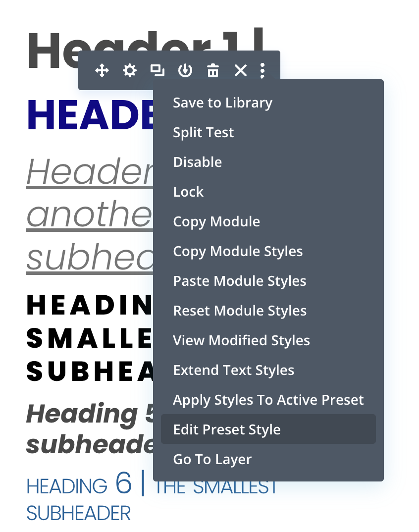419x532 pixels.
Task: Choose Go To Layer option
Action: click(212, 459)
